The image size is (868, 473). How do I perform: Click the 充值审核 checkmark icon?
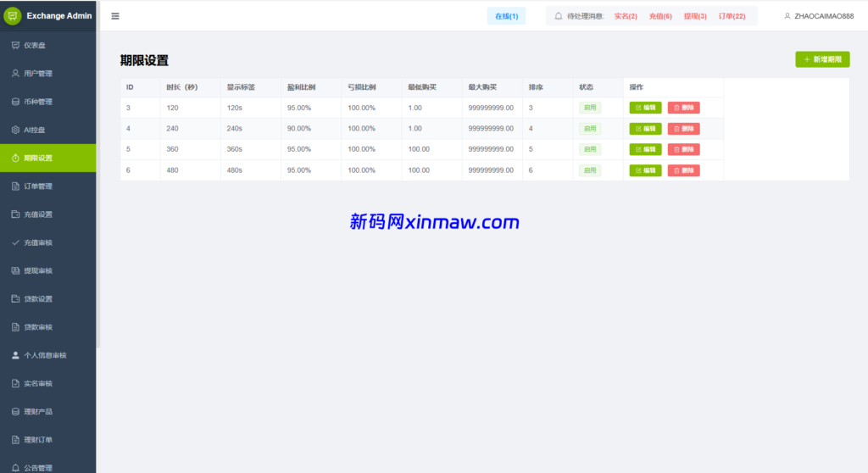click(x=15, y=242)
